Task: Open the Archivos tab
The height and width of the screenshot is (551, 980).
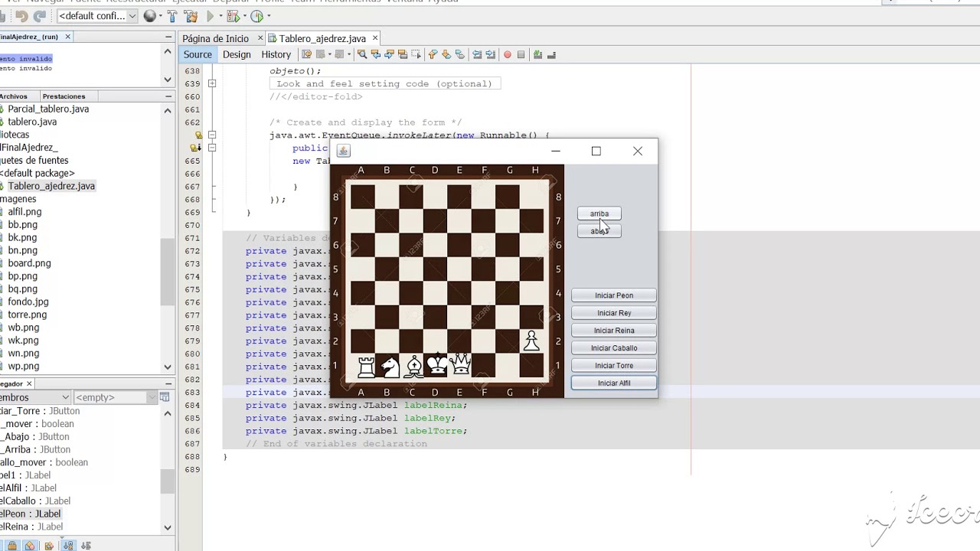Action: tap(14, 96)
